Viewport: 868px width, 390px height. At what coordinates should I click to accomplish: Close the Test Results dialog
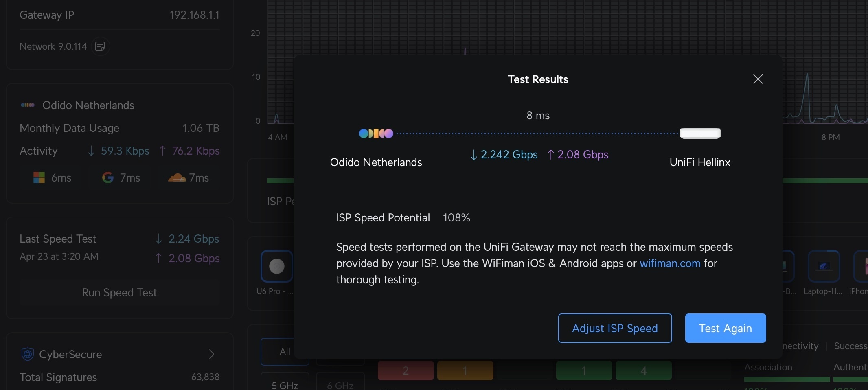(x=758, y=79)
